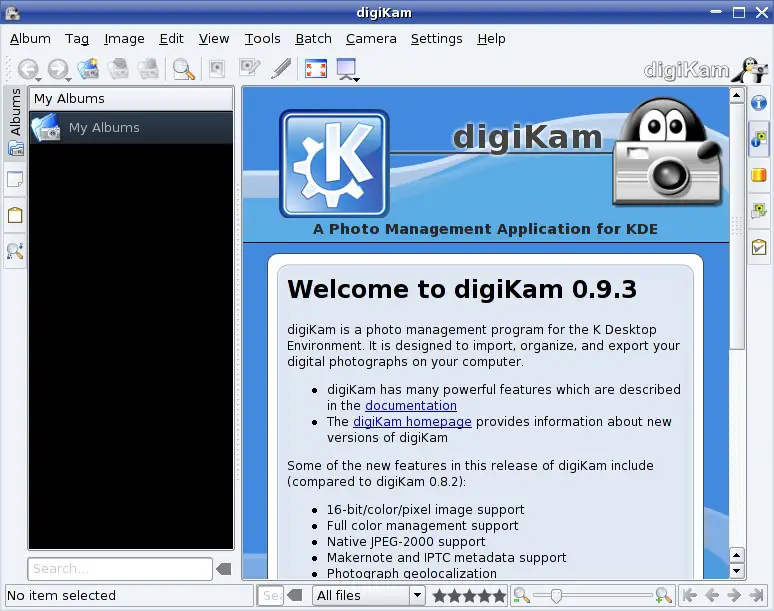Open the image editor (photo with pencil) icon
The width and height of the screenshot is (774, 611).
[249, 68]
